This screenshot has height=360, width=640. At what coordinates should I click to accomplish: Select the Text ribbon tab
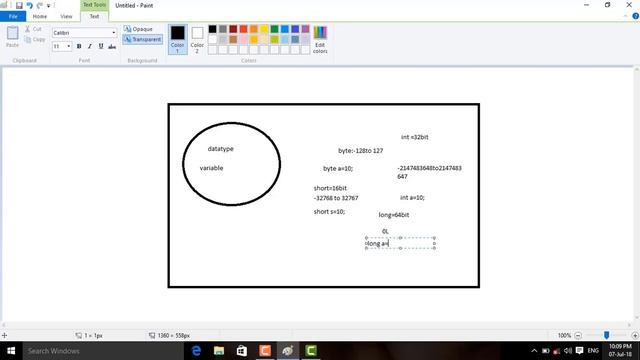tap(94, 16)
